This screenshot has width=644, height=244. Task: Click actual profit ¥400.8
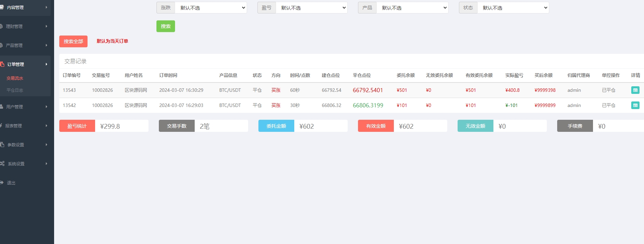[512, 90]
